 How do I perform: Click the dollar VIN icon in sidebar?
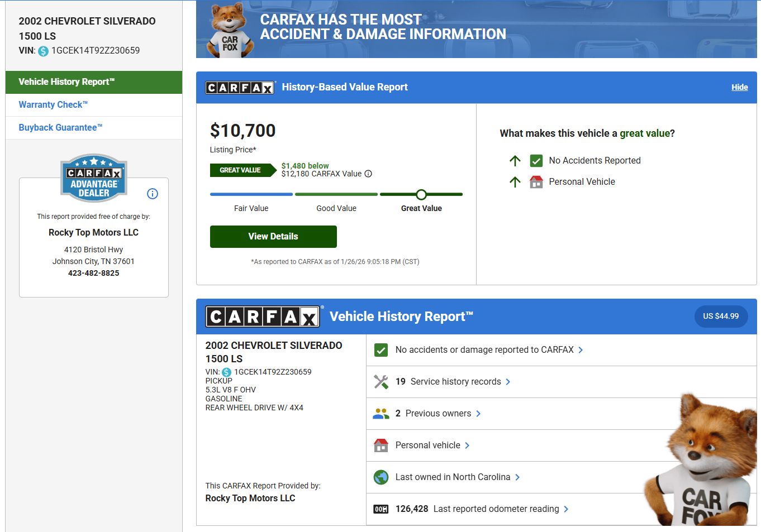[x=43, y=51]
